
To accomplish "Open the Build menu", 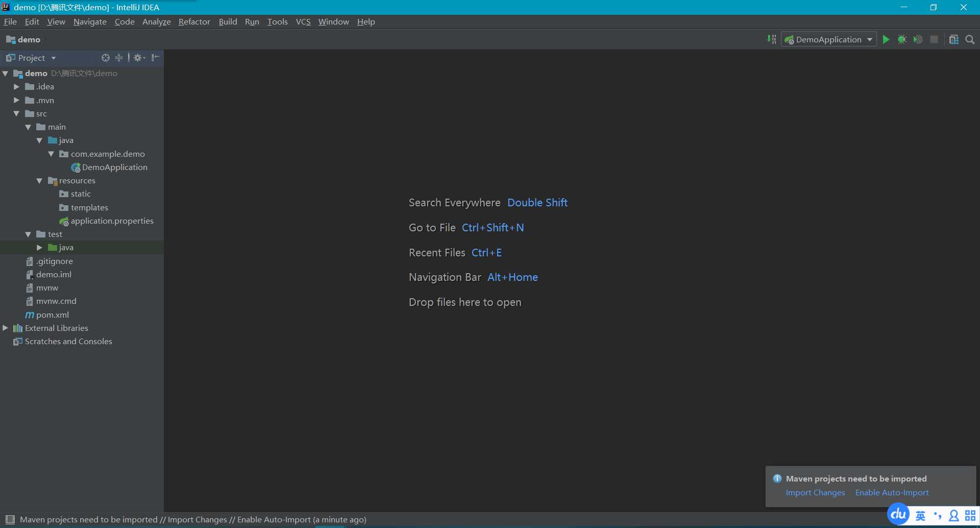I will pos(228,21).
